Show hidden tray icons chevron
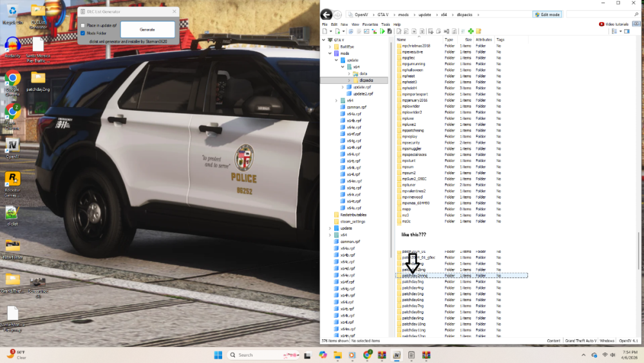This screenshot has width=644, height=363. 583,355
